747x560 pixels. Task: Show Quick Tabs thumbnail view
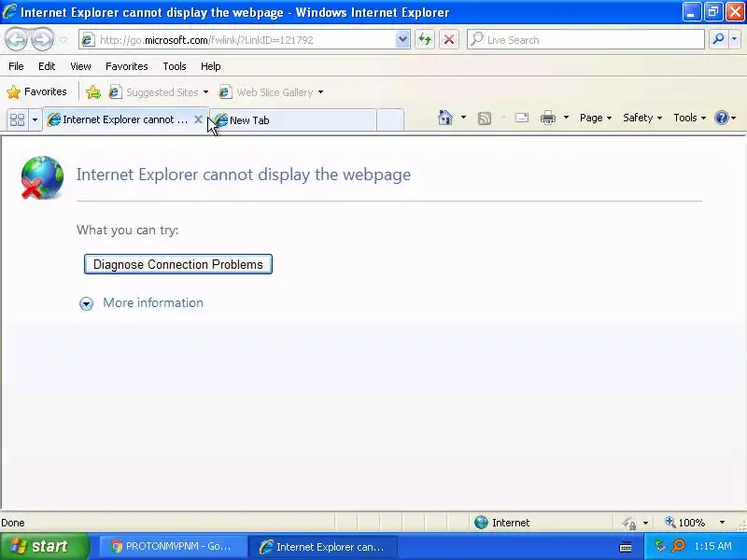click(x=18, y=119)
